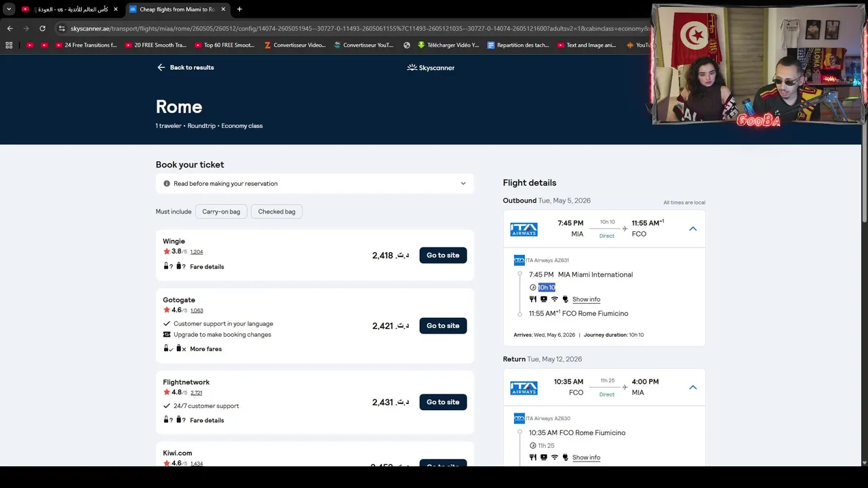This screenshot has height=488, width=868.
Task: Collapse the return flight details chevron
Action: (693, 388)
